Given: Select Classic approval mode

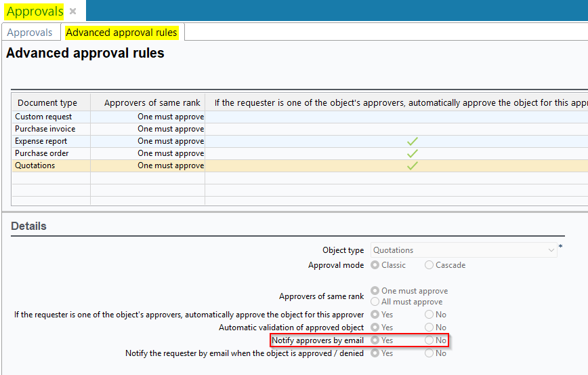Looking at the screenshot, I should tap(375, 265).
